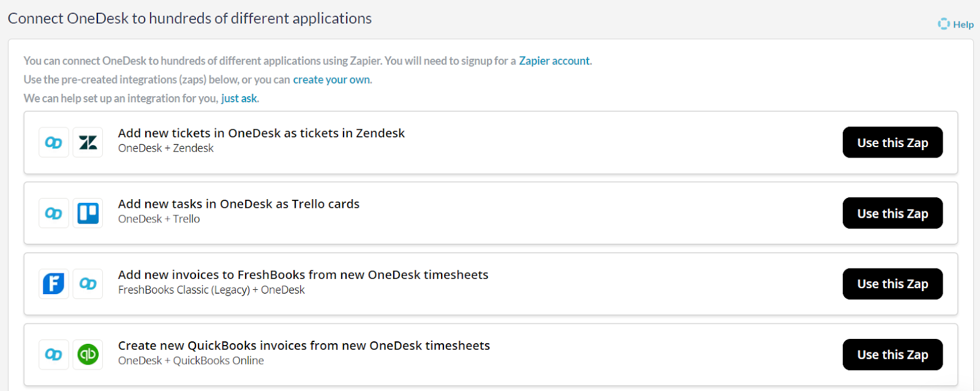Image resolution: width=980 pixels, height=391 pixels.
Task: Click the Zendesk logo icon
Action: coord(88,142)
